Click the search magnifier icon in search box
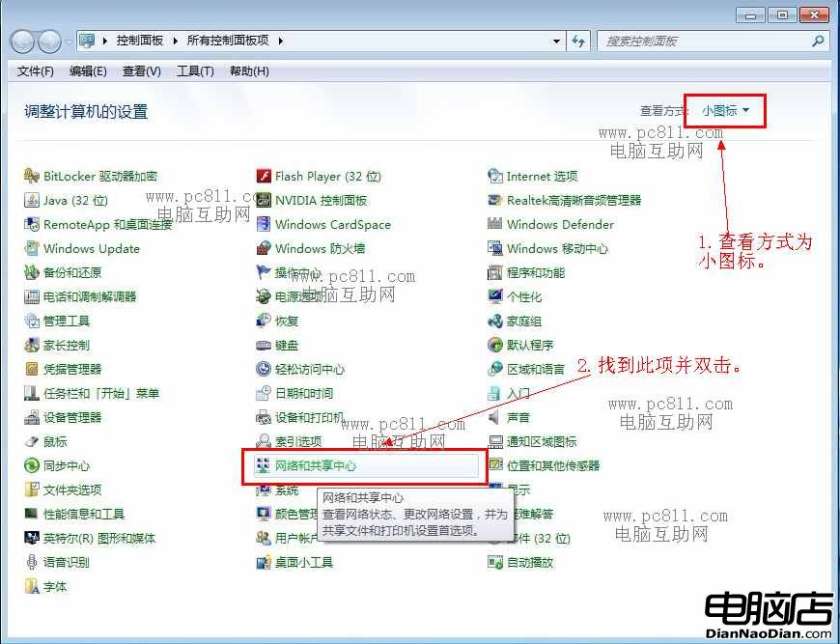This screenshot has height=644, width=840. pos(818,41)
